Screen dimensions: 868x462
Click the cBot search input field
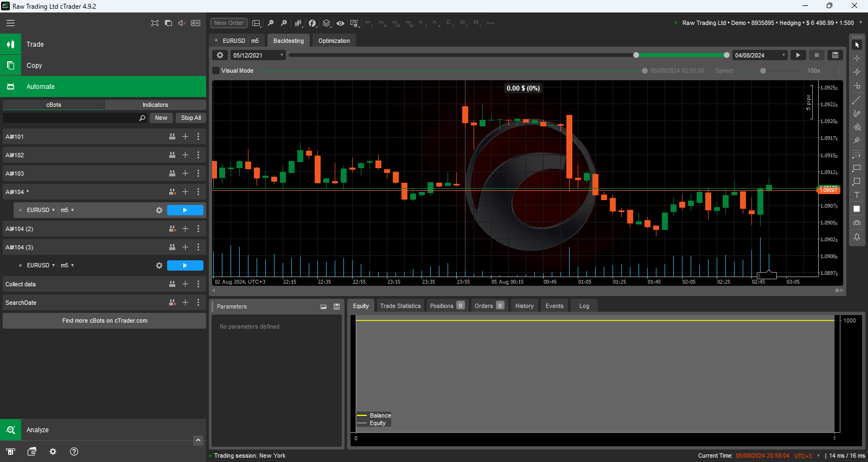coord(75,118)
